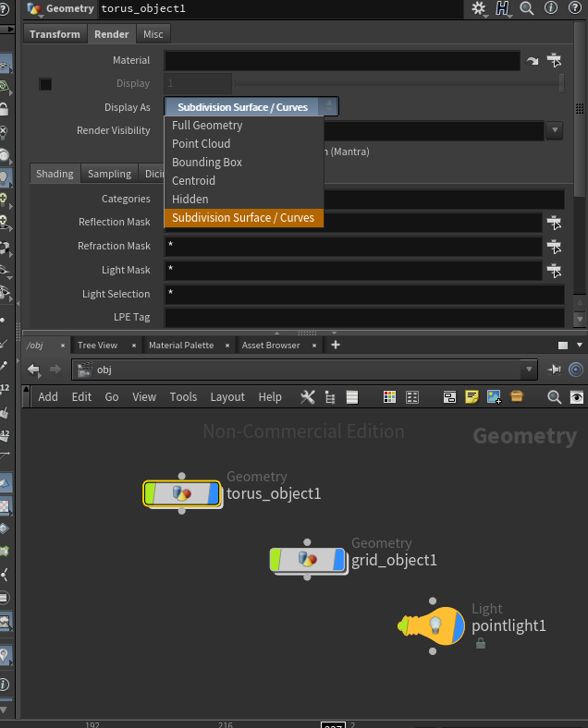Screen dimensions: 588x728
Task: Toggle display flag on torus_object1 node
Action: 214,493
